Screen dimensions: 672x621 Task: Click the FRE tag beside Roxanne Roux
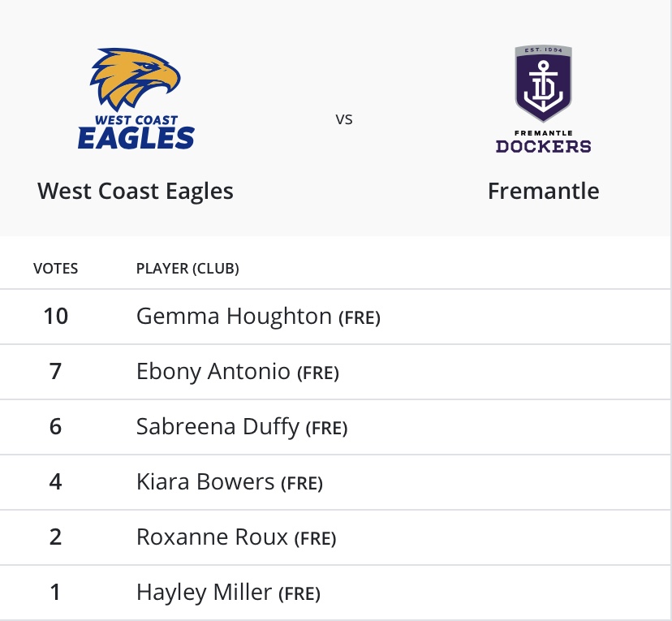pos(315,539)
